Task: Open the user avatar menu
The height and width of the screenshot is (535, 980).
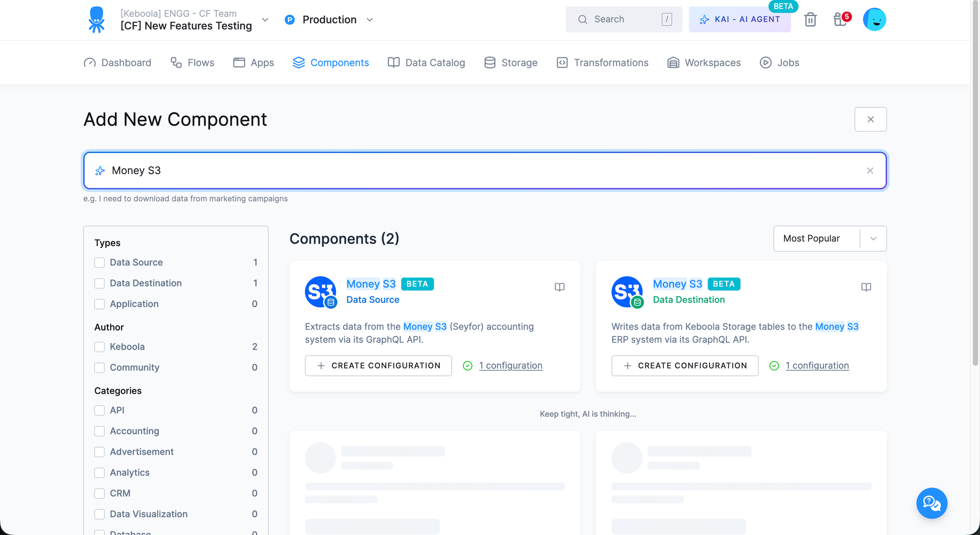Action: point(875,20)
